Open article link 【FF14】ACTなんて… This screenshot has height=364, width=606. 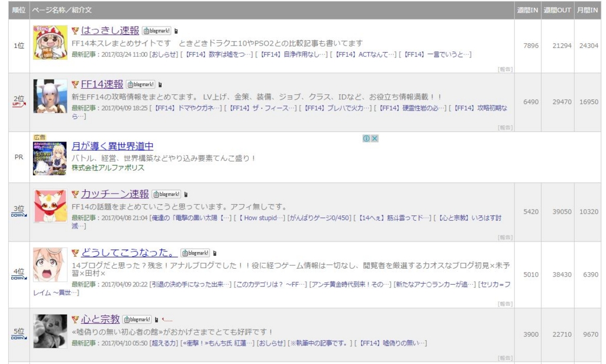[x=365, y=54]
